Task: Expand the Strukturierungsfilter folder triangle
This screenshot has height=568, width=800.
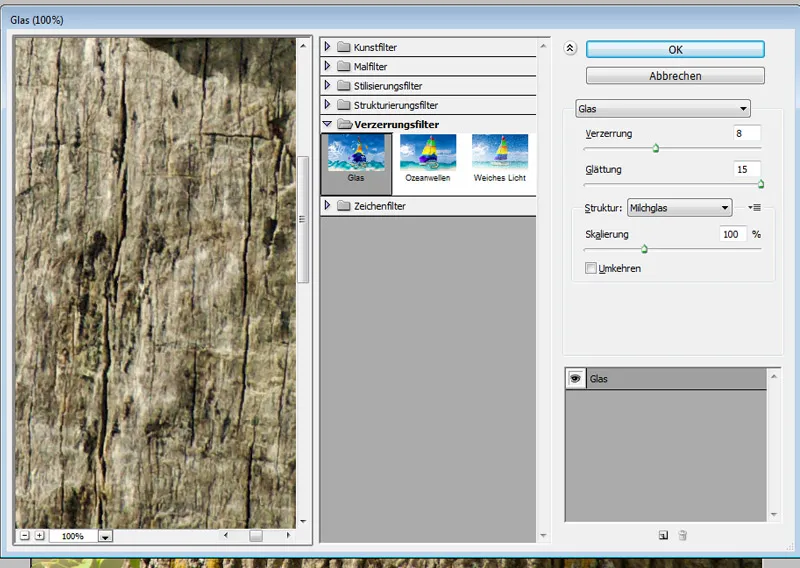Action: [x=328, y=105]
